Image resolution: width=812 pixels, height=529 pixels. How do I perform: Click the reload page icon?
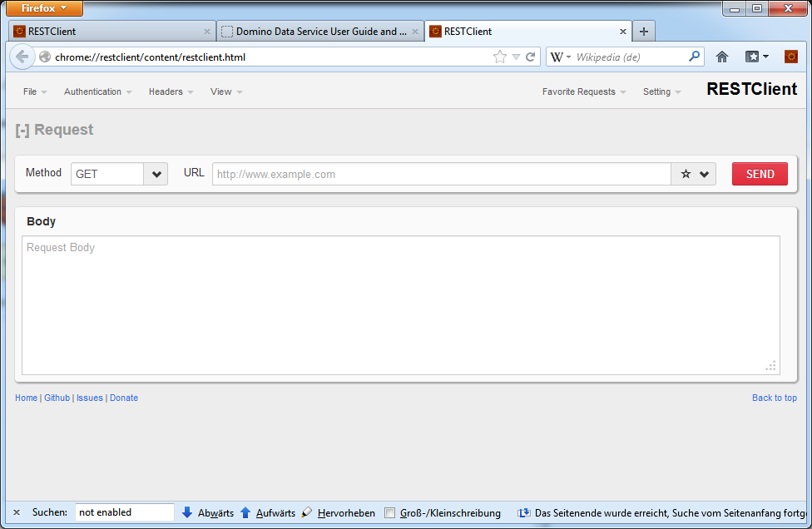click(x=530, y=57)
